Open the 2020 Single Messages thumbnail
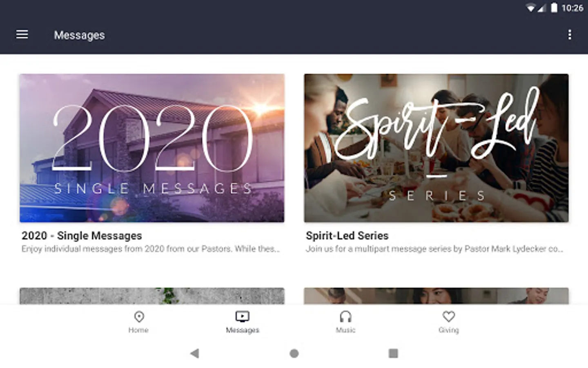The width and height of the screenshot is (588, 368). click(x=152, y=148)
